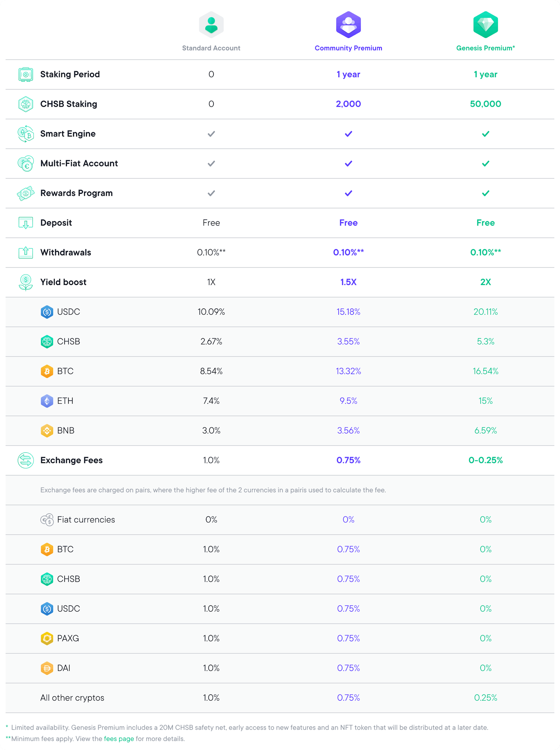This screenshot has width=560, height=750.
Task: Click the Smart Engine coins icon
Action: [x=25, y=133]
